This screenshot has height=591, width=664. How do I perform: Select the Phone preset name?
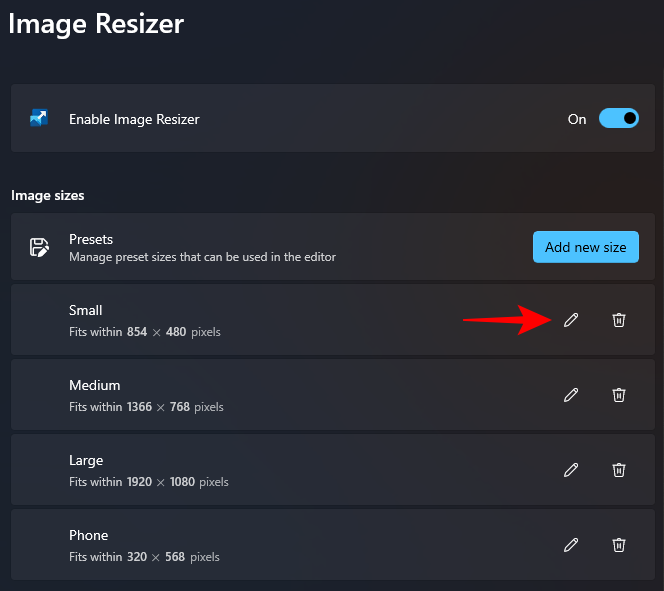(x=89, y=535)
